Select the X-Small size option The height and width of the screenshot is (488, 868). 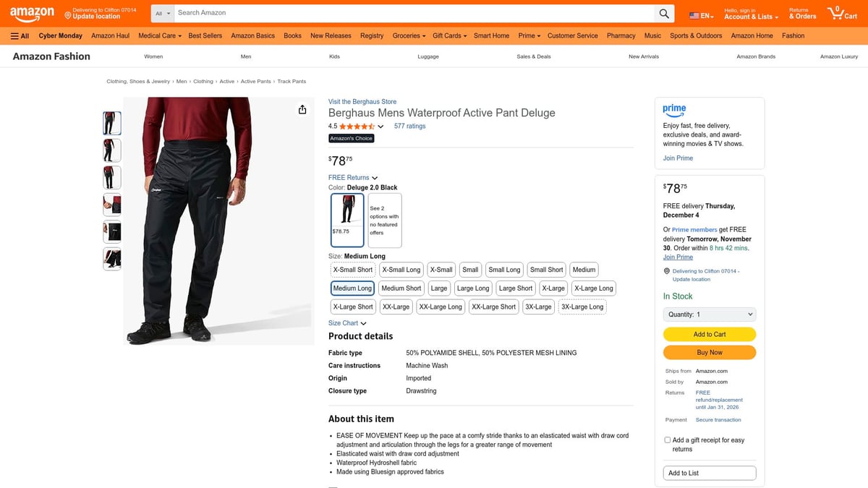pos(441,269)
